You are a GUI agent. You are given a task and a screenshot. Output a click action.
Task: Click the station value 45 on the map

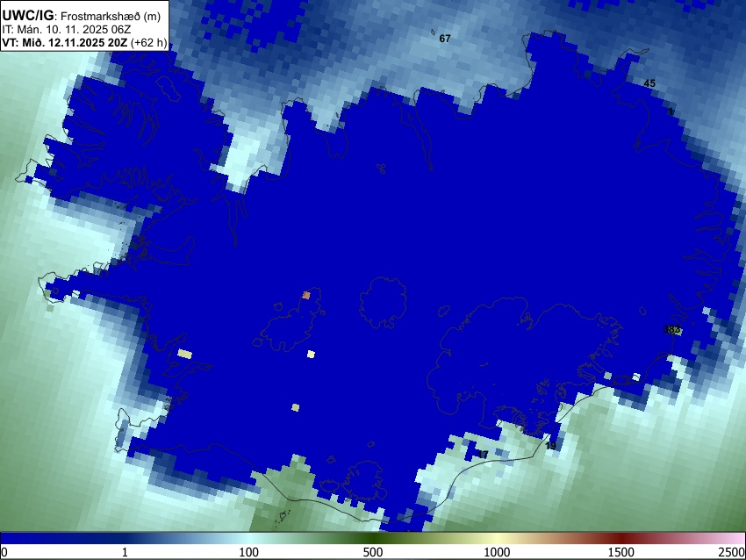pos(649,83)
